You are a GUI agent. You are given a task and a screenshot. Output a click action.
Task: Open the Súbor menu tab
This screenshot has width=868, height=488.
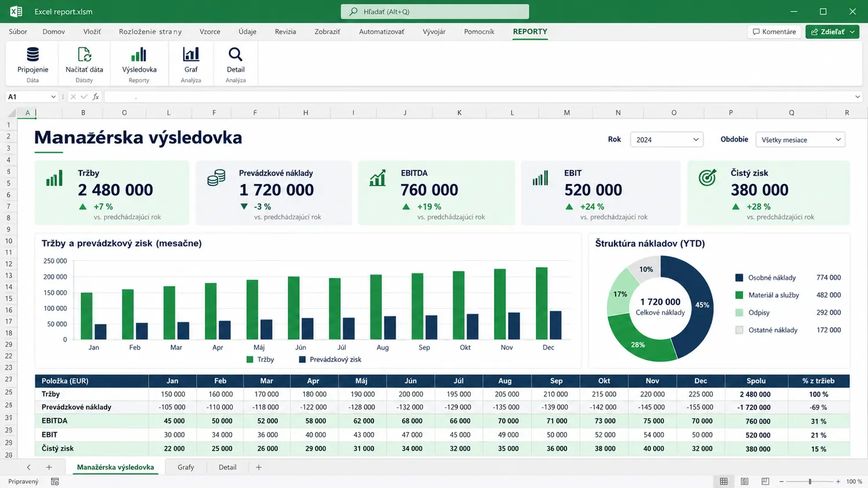[x=18, y=32]
